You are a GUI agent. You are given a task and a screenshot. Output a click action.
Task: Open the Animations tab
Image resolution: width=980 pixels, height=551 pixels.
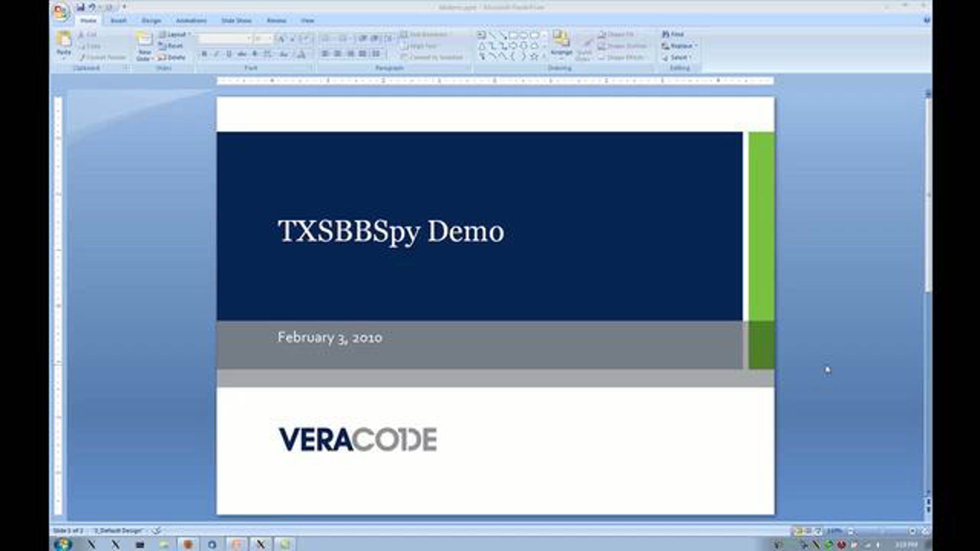click(191, 20)
